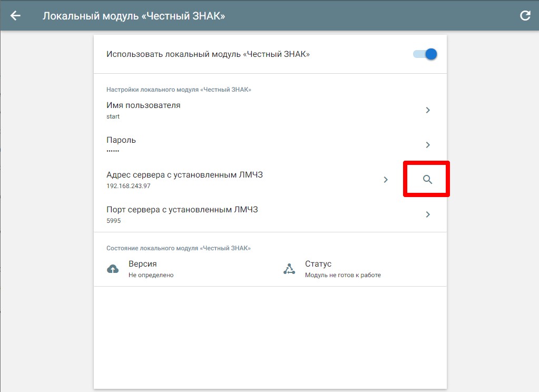Click the «Модуль не готов к работе» status
Screen dimensions: 539x392
point(342,275)
